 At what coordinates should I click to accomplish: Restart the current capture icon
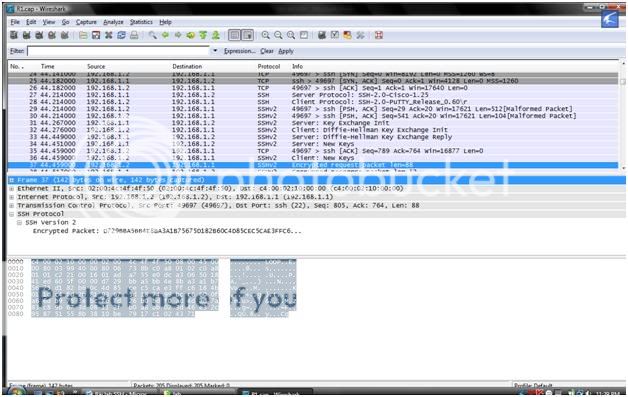point(64,35)
